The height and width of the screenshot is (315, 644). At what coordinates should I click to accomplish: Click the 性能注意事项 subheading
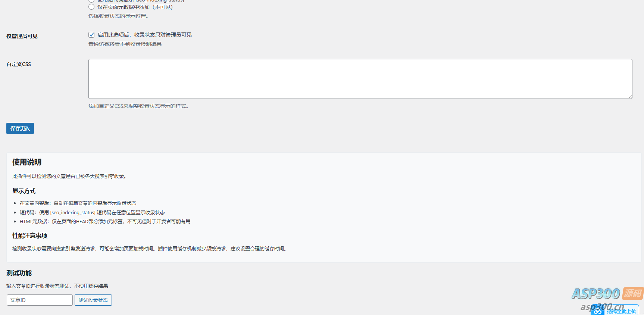click(30, 236)
